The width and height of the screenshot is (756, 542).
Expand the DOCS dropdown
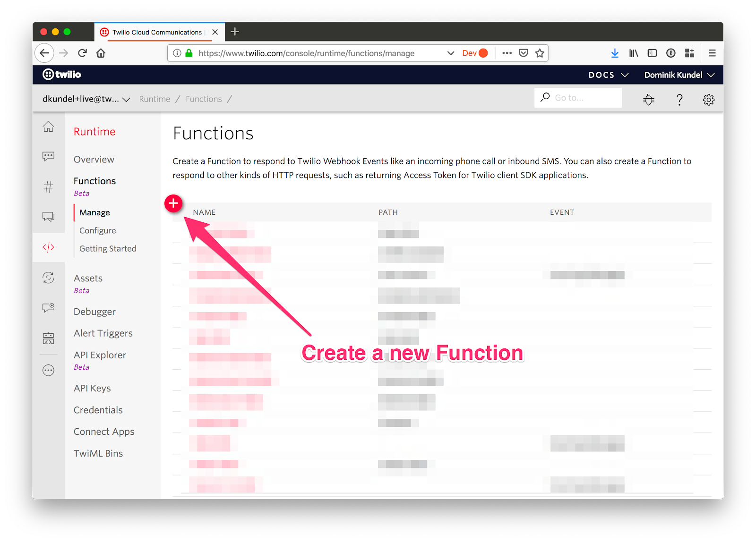[608, 75]
